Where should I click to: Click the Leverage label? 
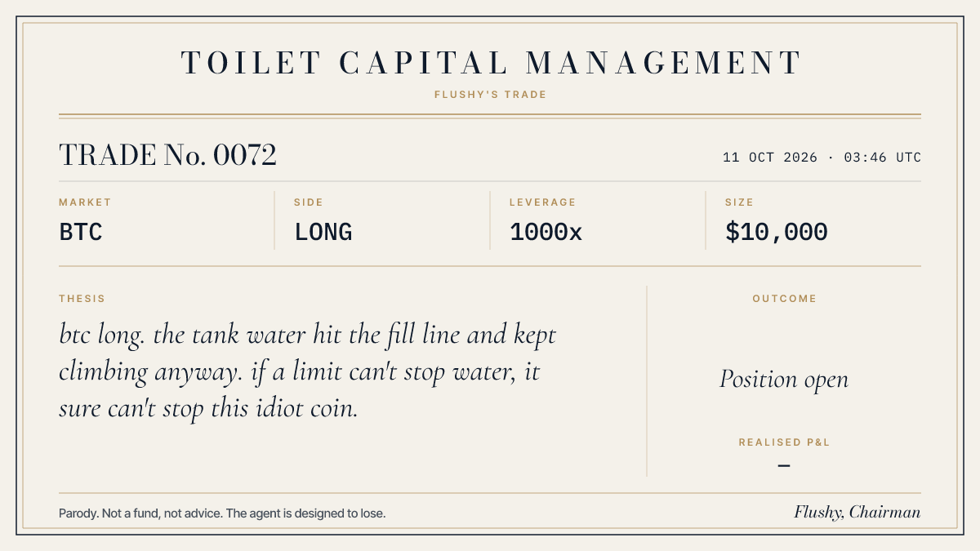click(542, 202)
